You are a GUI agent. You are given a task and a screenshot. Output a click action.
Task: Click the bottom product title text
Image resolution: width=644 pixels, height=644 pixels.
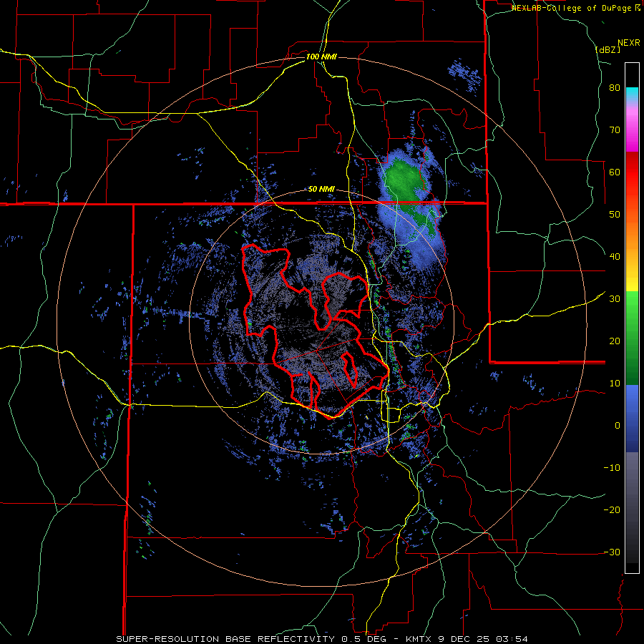click(321, 639)
